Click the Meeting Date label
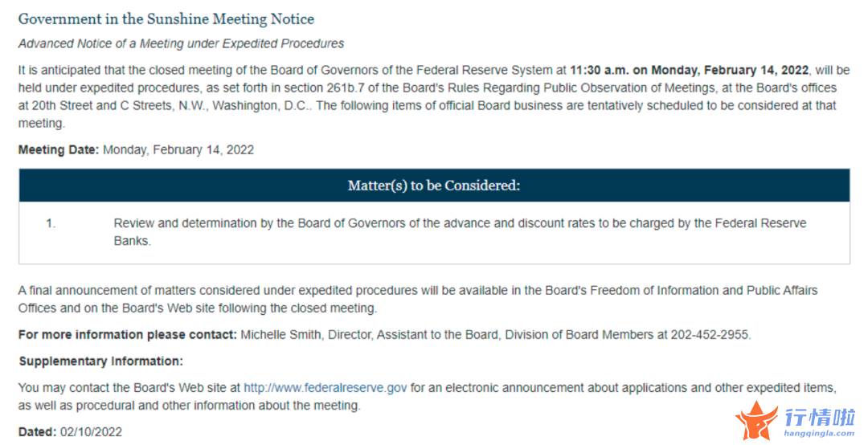The width and height of the screenshot is (868, 445). point(59,150)
